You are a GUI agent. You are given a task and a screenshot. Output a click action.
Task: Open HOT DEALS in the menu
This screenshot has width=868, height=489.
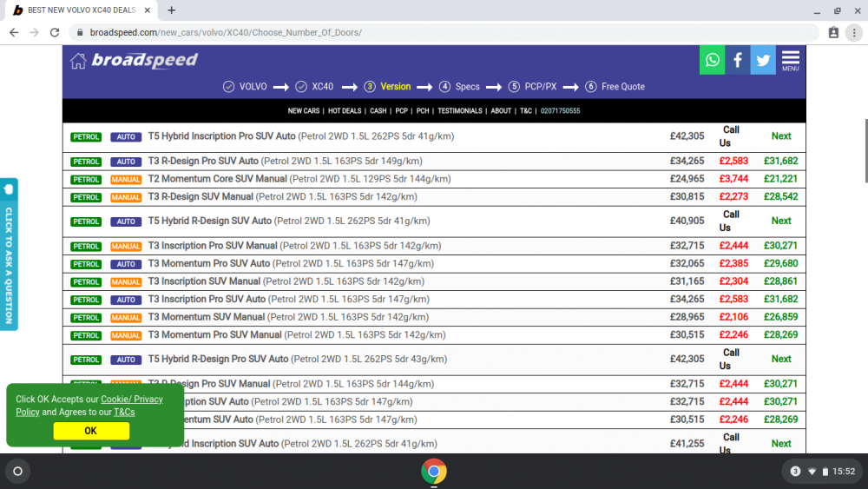click(x=345, y=111)
